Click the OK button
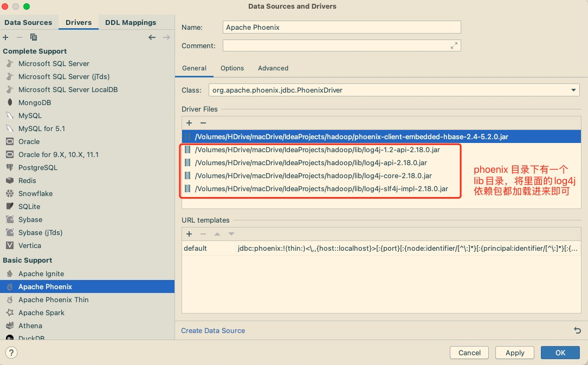The height and width of the screenshot is (365, 588). (560, 353)
